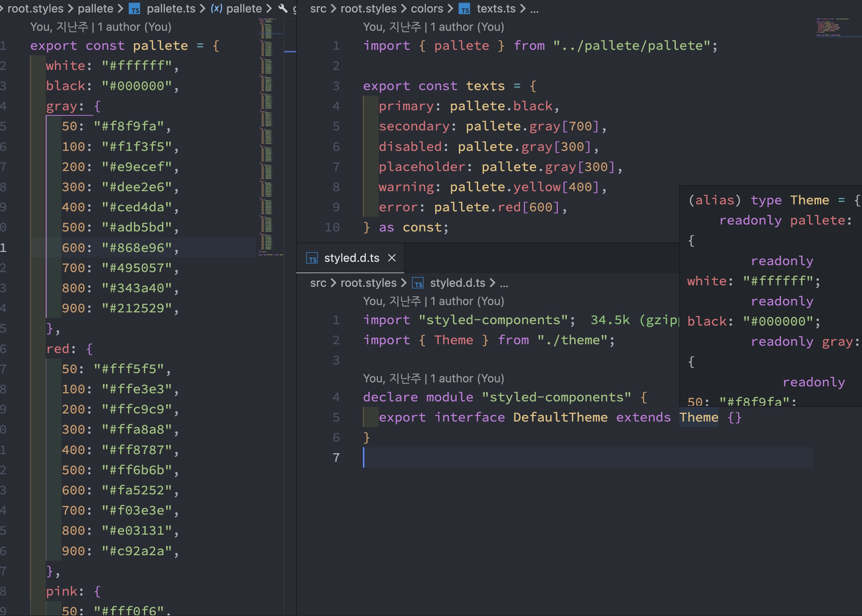Expand the ellipsis breadcrumb after styled.d.ts
Viewport: 862px width, 616px height.
(504, 283)
